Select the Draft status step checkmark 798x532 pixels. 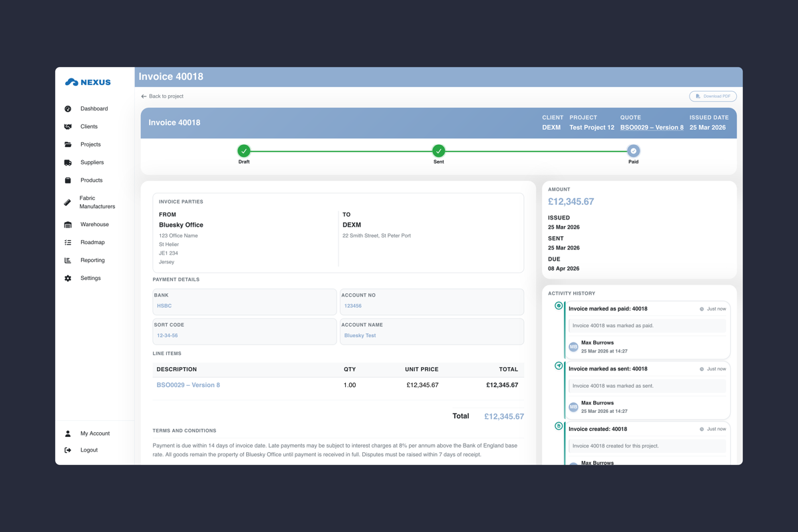click(x=244, y=151)
